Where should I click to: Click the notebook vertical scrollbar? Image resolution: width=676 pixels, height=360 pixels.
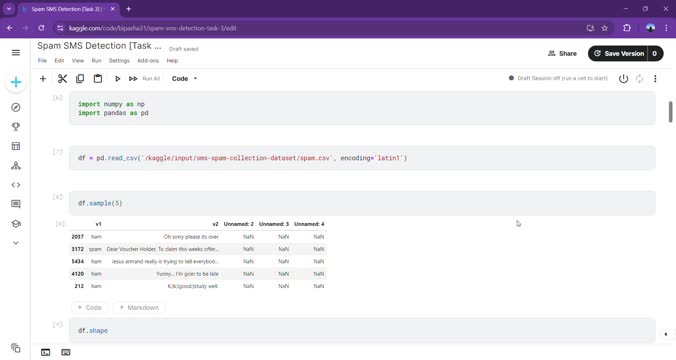(x=670, y=112)
